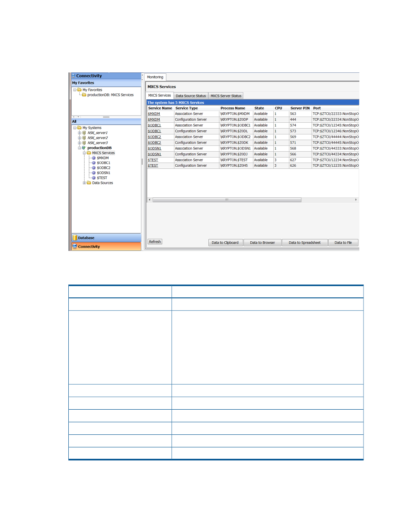
Task: Click the gear icon beside $MXDM in the tree
Action: pos(94,158)
